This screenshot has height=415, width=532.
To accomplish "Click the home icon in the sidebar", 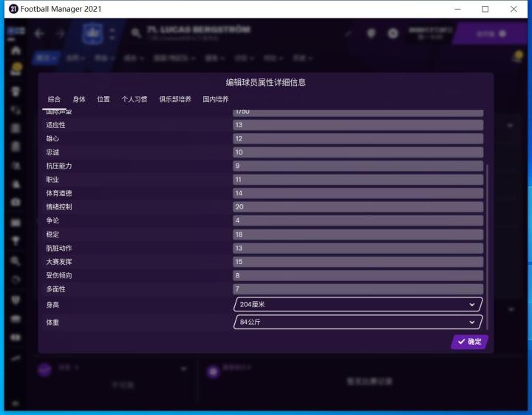I will pyautogui.click(x=15, y=51).
